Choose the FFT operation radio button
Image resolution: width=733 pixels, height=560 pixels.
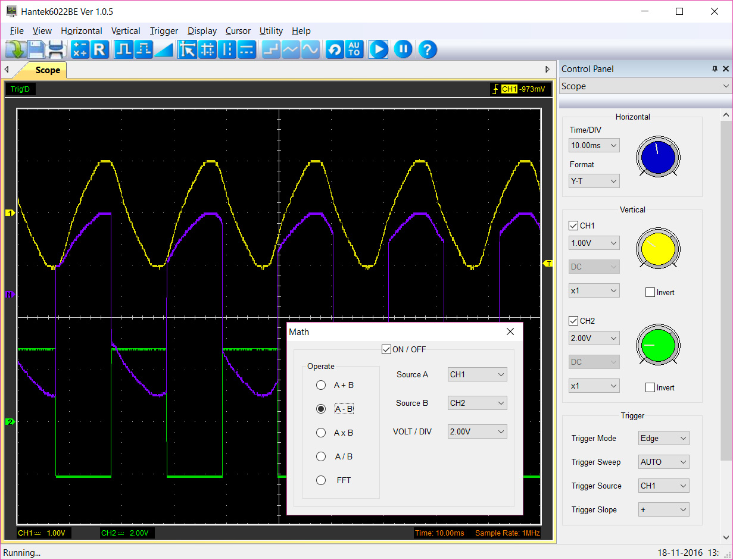[x=321, y=480]
